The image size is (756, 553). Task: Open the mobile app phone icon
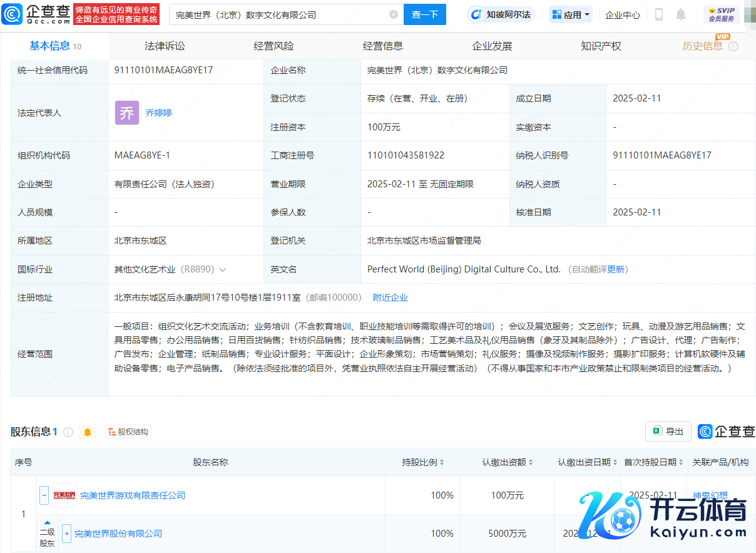659,14
